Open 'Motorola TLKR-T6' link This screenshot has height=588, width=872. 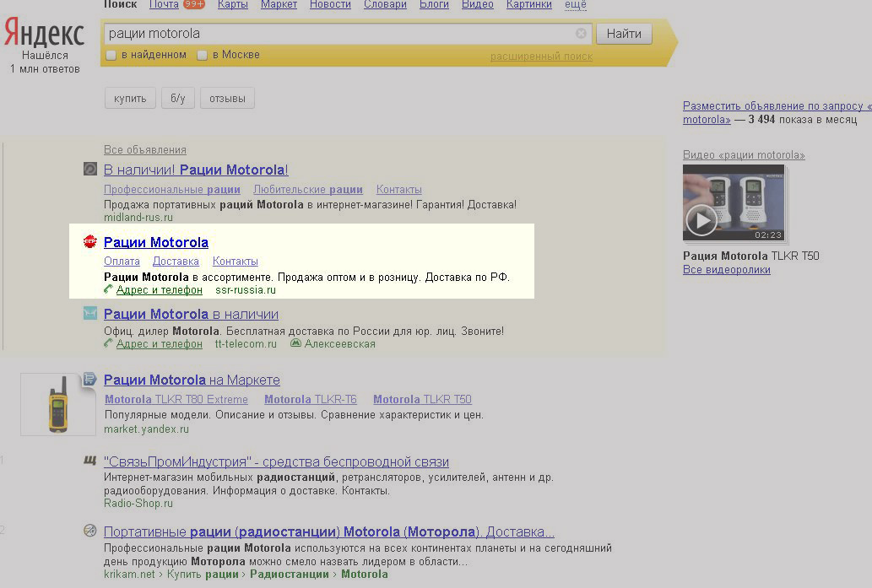coord(311,399)
